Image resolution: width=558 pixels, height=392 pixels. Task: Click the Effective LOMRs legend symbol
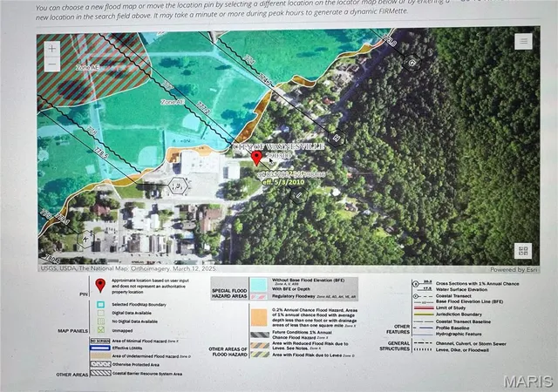[100, 348]
